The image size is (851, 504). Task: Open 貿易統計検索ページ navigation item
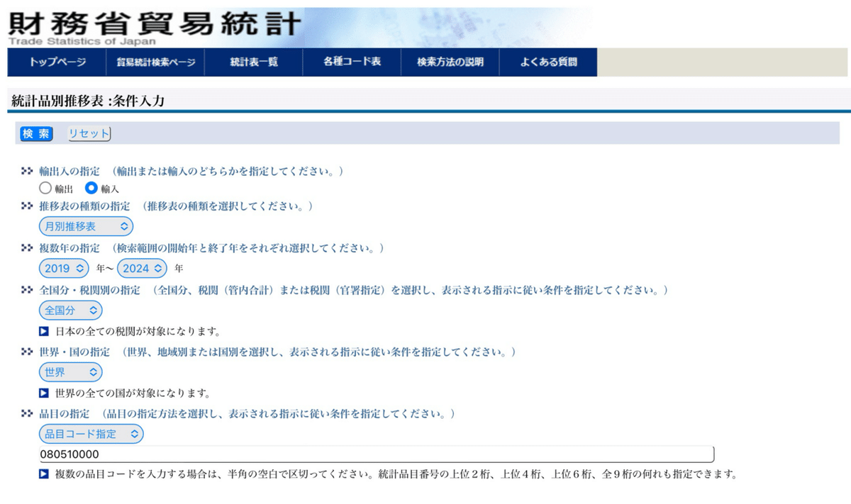tap(156, 62)
